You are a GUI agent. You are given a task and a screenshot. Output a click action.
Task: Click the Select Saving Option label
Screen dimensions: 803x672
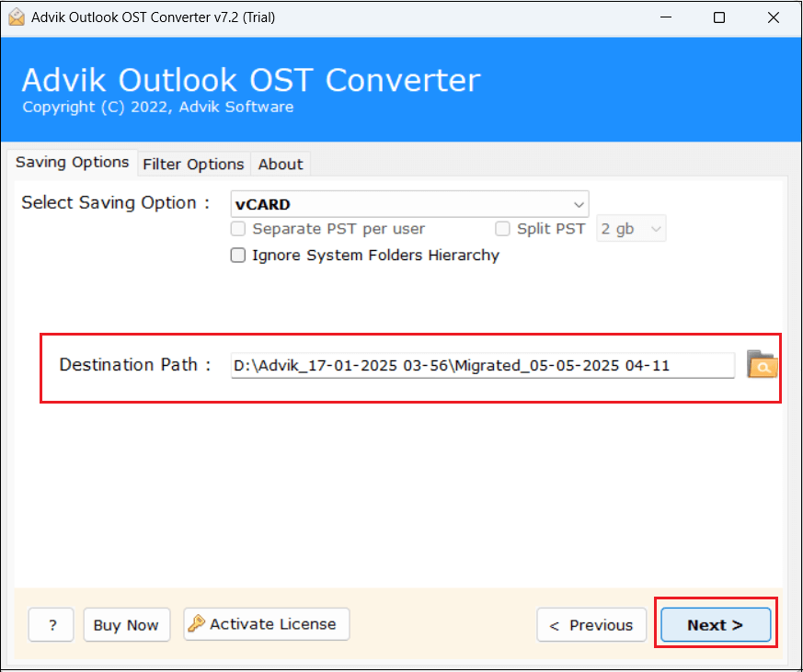(115, 202)
